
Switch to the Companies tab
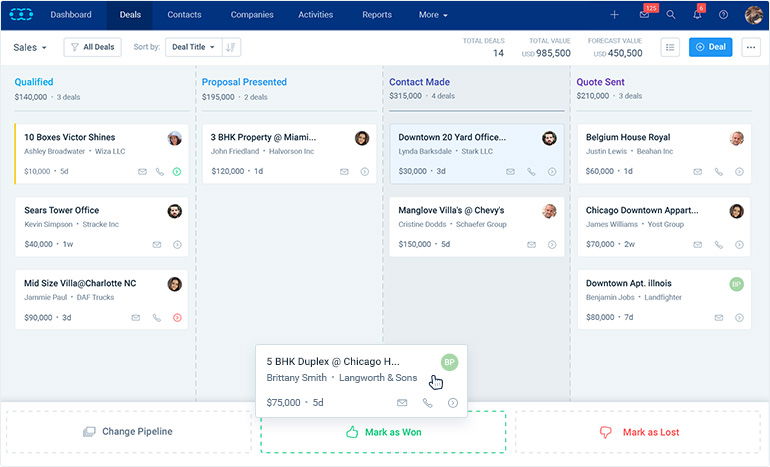coord(252,15)
